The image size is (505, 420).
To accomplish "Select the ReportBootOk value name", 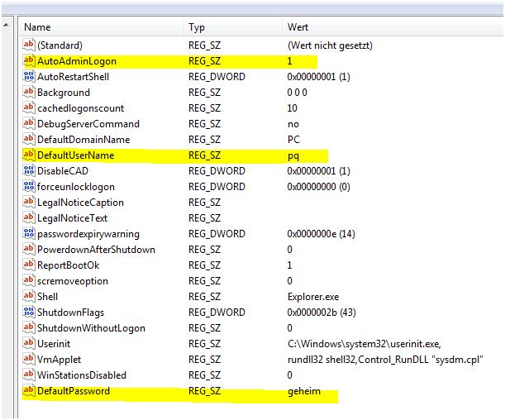I will [x=69, y=265].
